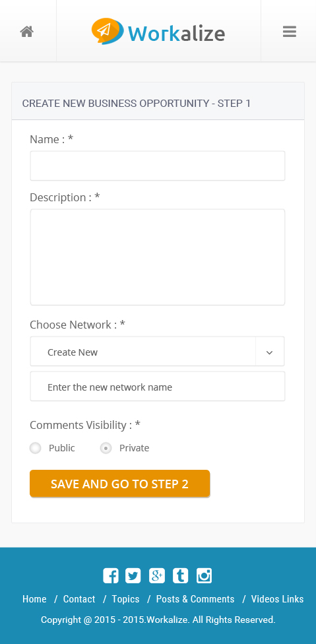Click into the Description text area
The height and width of the screenshot is (644, 316).
[x=158, y=257]
